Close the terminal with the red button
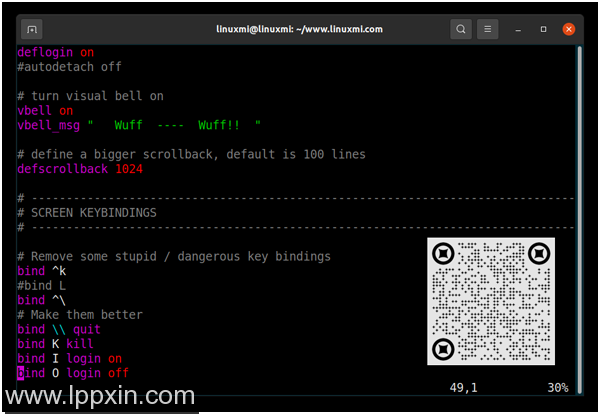600x414 pixels. [x=569, y=29]
